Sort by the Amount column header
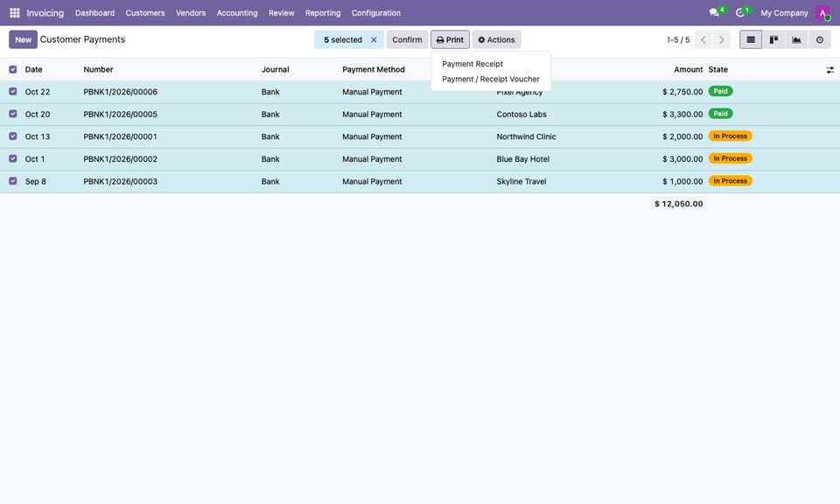Screen dimensions: 840x504 689,70
